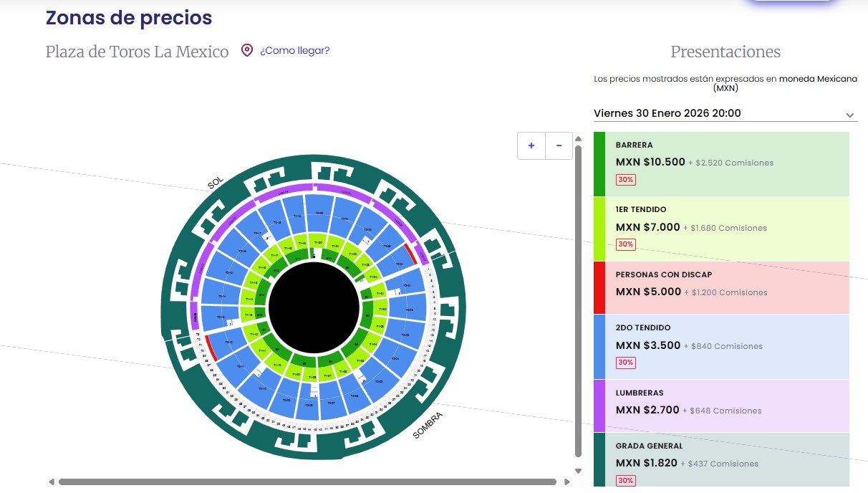Expand the date chevron in Presentaciones
This screenshot has height=493, width=868.
point(849,115)
